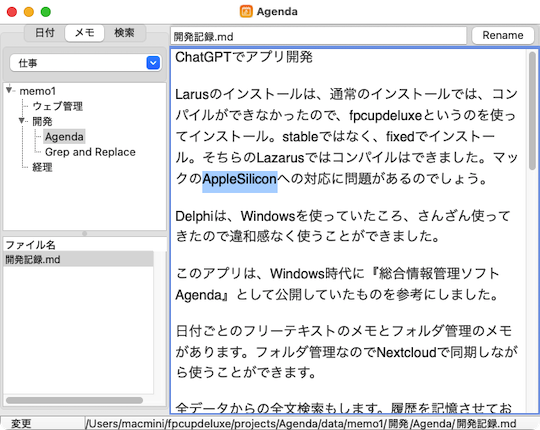Click the 変更 status bar entry
The width and height of the screenshot is (540, 430).
tap(21, 423)
